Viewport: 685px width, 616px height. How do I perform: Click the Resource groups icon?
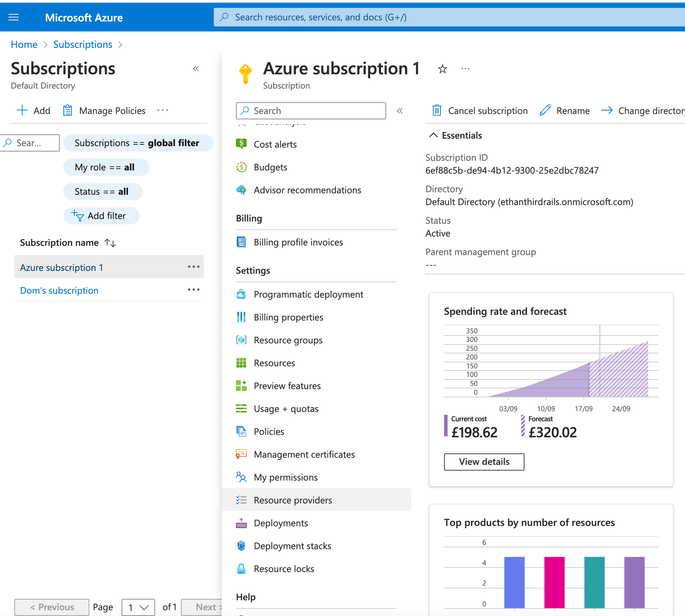tap(241, 340)
